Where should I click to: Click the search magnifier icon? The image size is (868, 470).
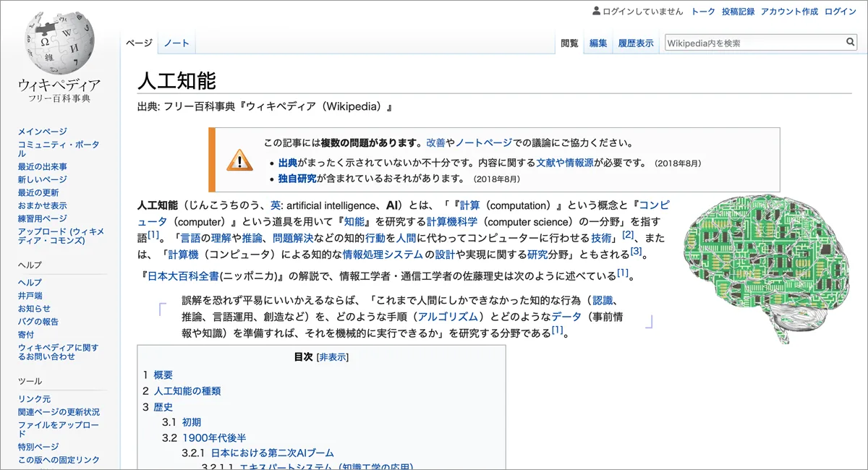(x=851, y=43)
